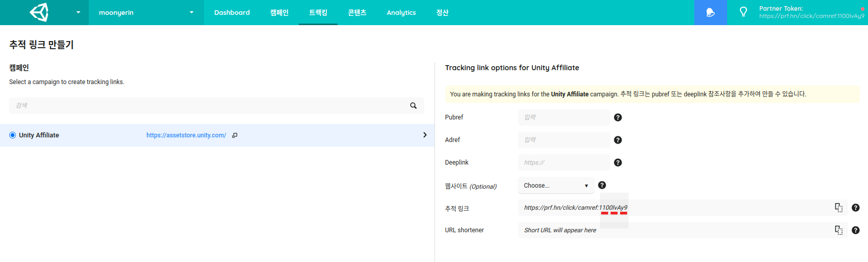Image resolution: width=868 pixels, height=262 pixels.
Task: Click the lightbulb tips icon
Action: pyautogui.click(x=743, y=12)
